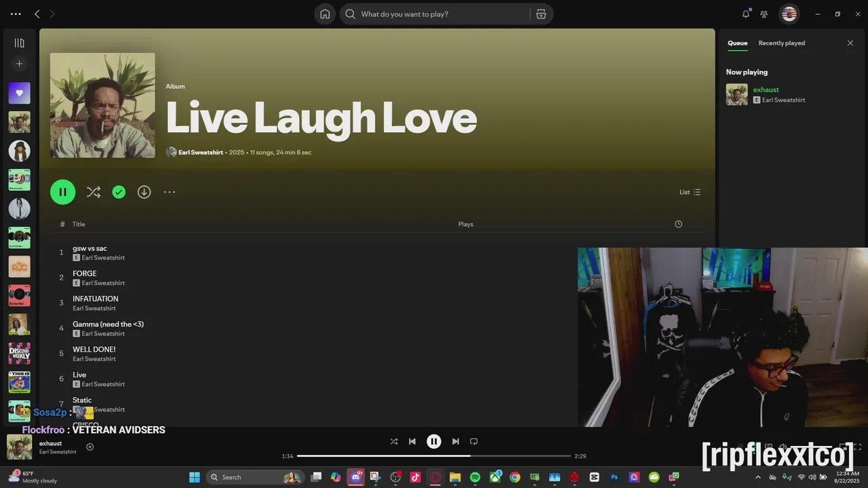868x488 pixels.
Task: Open the List view options dropdown
Action: pos(690,192)
